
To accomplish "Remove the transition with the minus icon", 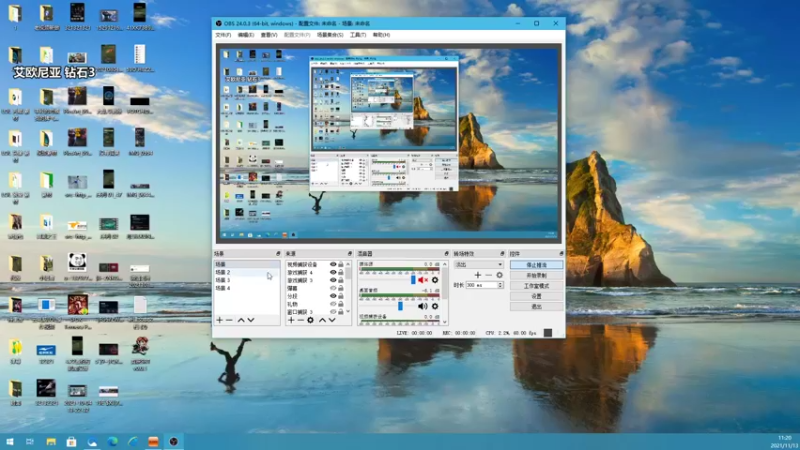I will [x=488, y=275].
